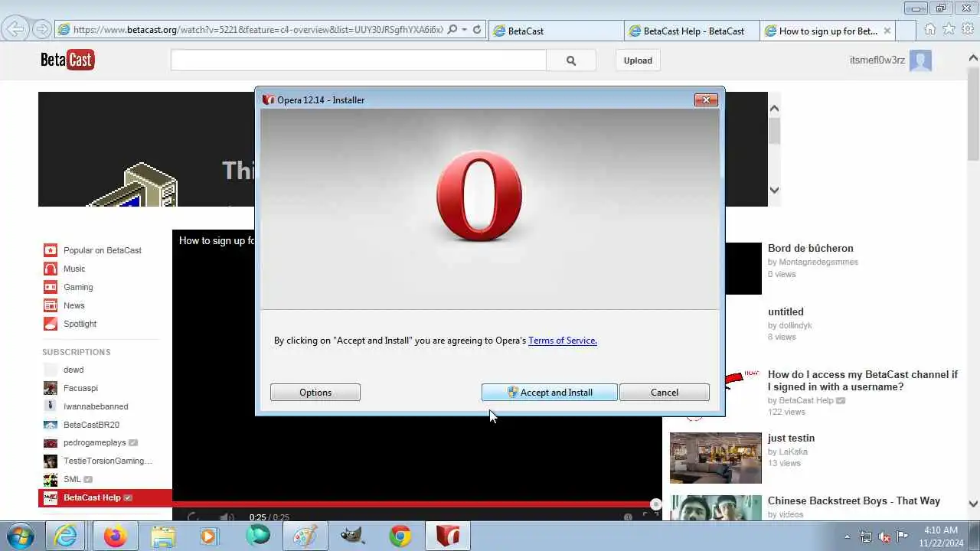Launch Firefox from the taskbar
980x551 pixels.
pos(116,536)
